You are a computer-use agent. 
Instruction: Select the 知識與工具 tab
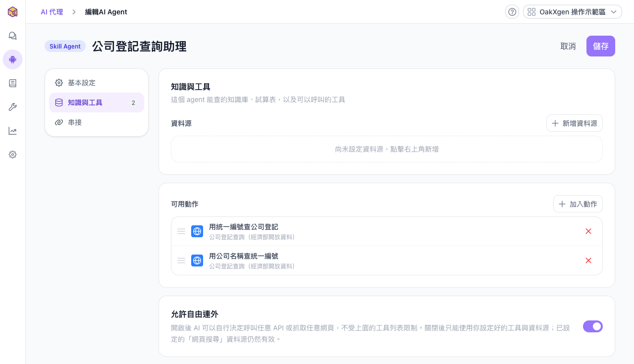97,103
